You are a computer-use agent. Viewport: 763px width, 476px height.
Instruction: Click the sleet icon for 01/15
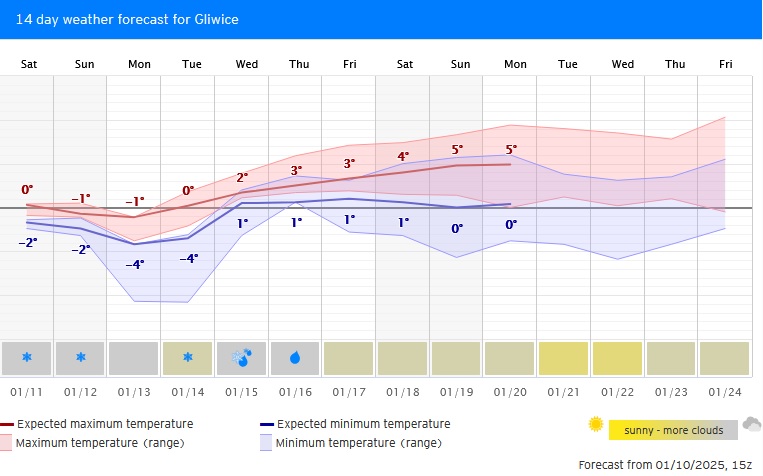pyautogui.click(x=241, y=357)
